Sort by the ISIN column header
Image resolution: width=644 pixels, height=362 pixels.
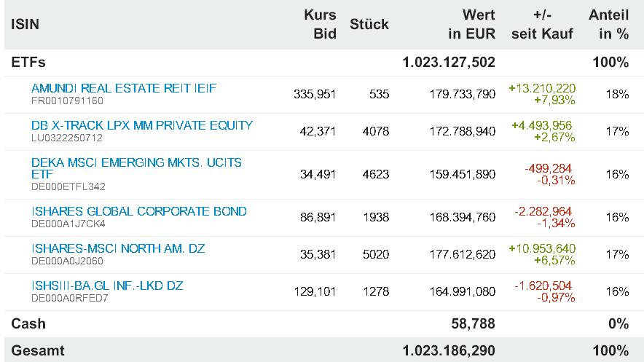tap(25, 24)
